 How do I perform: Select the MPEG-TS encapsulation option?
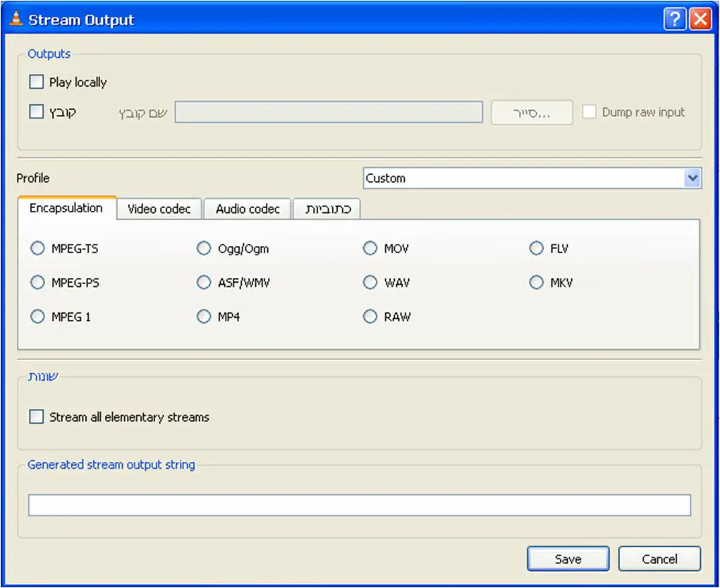tap(37, 249)
